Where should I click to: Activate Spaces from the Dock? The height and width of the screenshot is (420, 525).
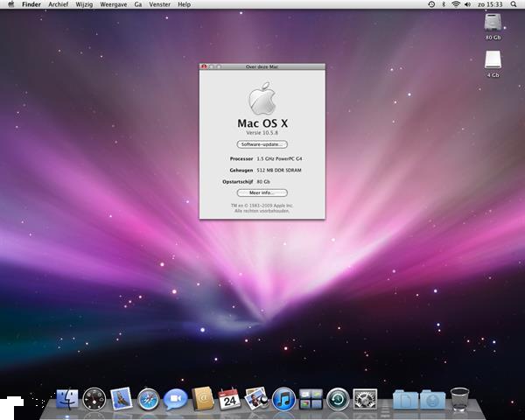(x=311, y=399)
